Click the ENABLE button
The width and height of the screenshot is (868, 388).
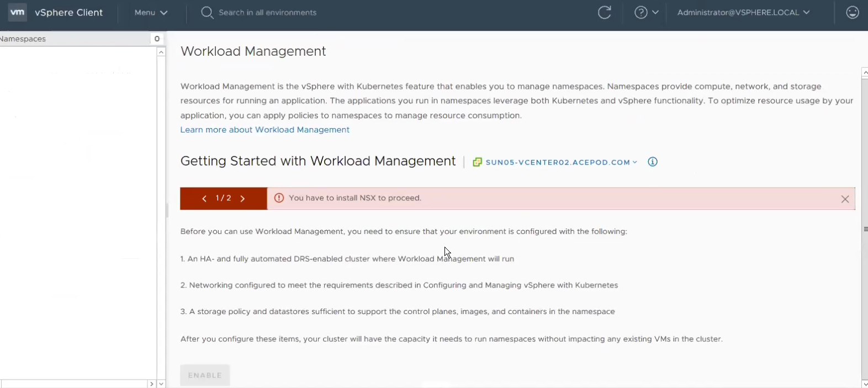(205, 375)
